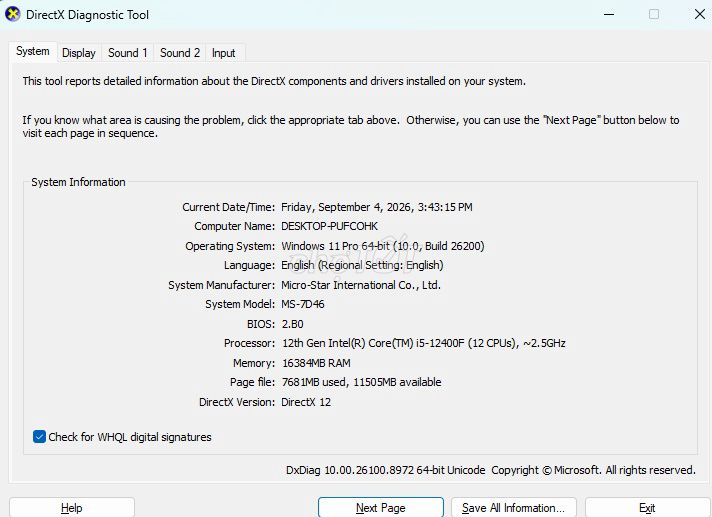Screen dimensions: 712x517
Task: Switch to the System tab
Action: [33, 51]
